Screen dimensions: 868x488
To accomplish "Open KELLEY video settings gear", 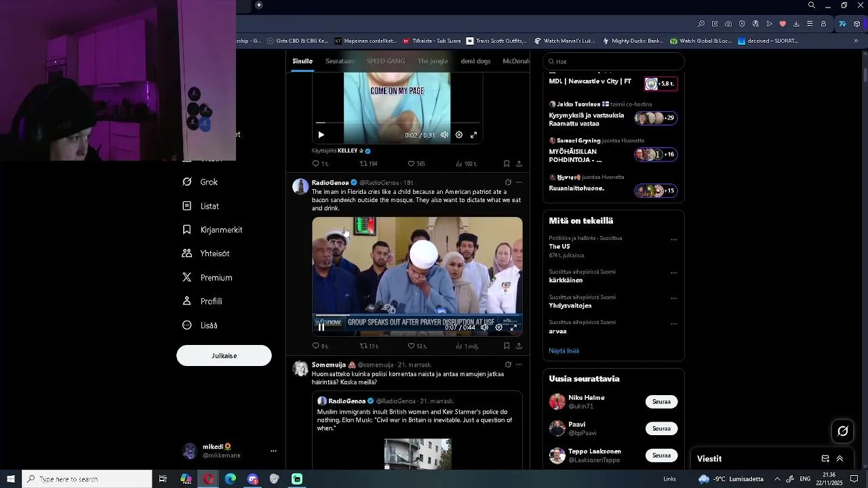I will tap(459, 135).
